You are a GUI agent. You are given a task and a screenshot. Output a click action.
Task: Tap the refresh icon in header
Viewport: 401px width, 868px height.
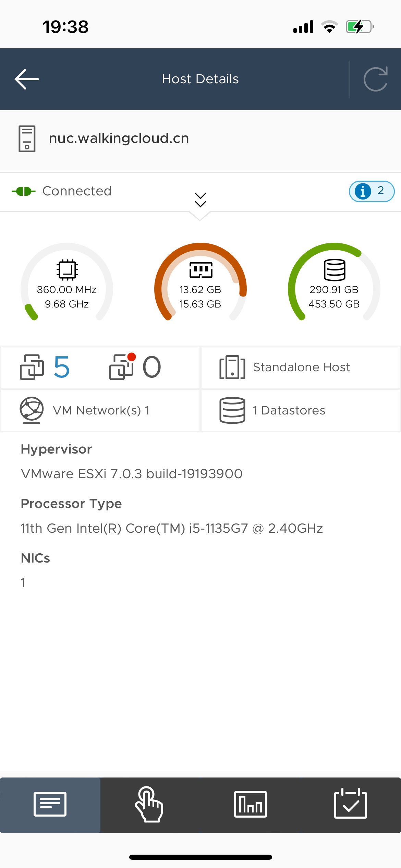click(x=375, y=79)
